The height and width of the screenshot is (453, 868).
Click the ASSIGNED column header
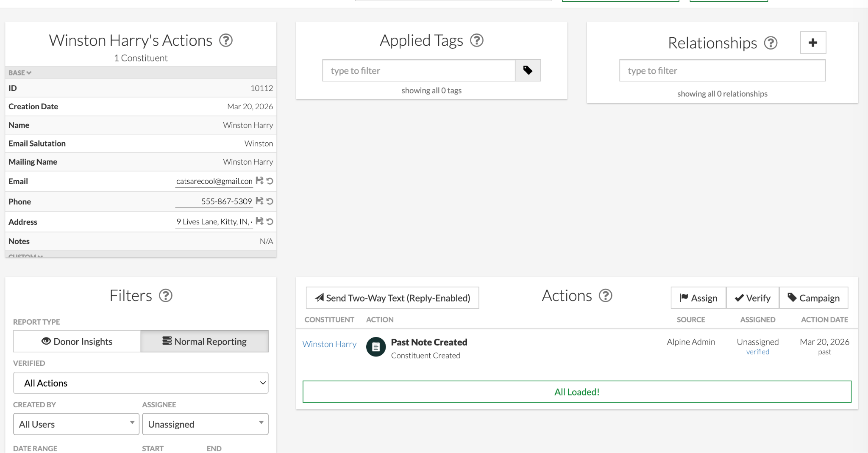(758, 320)
